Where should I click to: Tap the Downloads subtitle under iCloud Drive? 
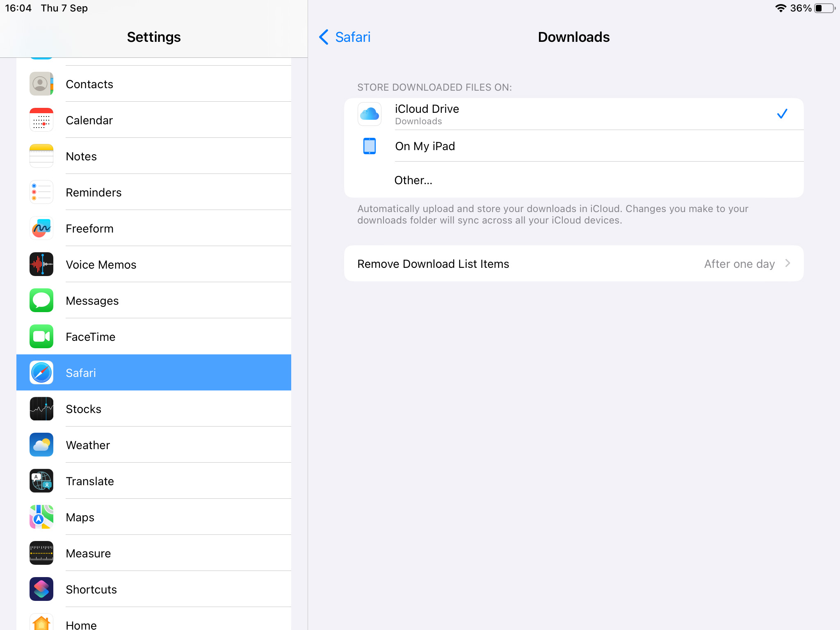[x=418, y=121]
